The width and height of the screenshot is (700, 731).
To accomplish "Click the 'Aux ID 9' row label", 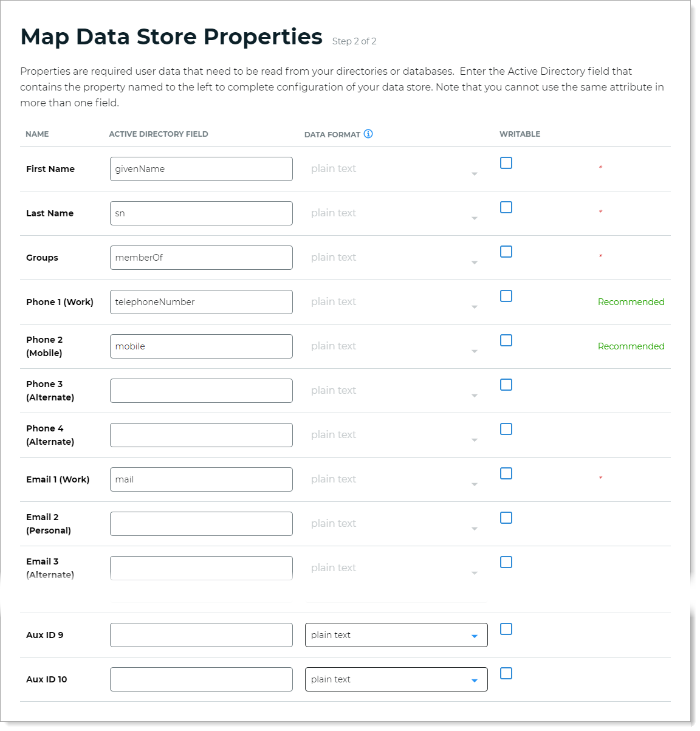I will click(44, 635).
